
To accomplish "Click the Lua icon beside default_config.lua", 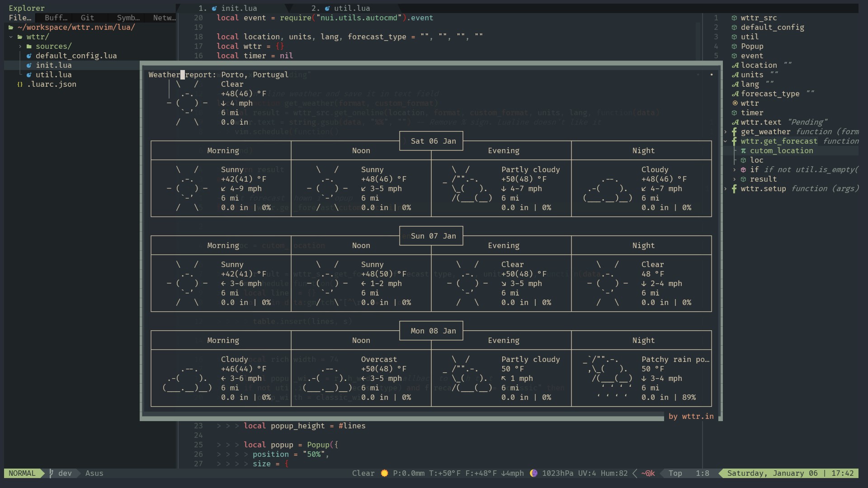I will click(29, 56).
